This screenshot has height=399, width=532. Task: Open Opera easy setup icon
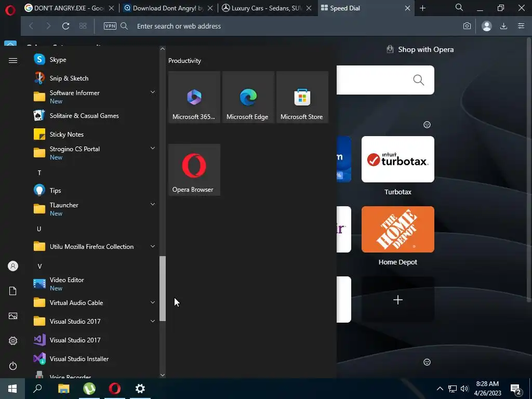click(x=521, y=26)
